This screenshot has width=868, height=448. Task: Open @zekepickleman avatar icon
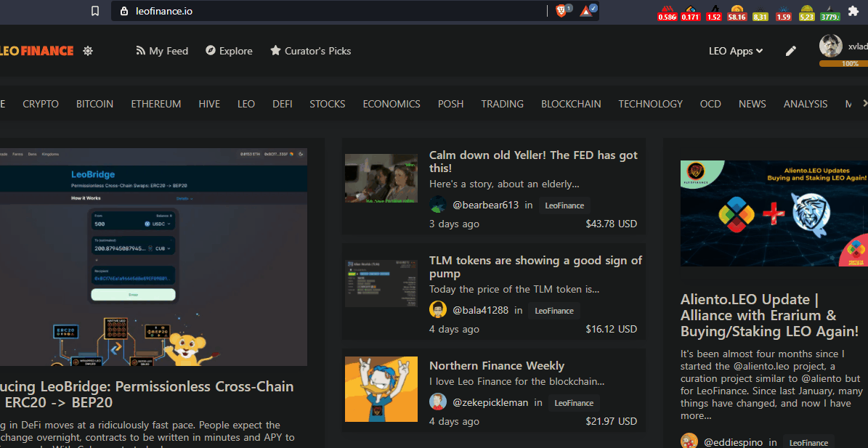coord(438,402)
